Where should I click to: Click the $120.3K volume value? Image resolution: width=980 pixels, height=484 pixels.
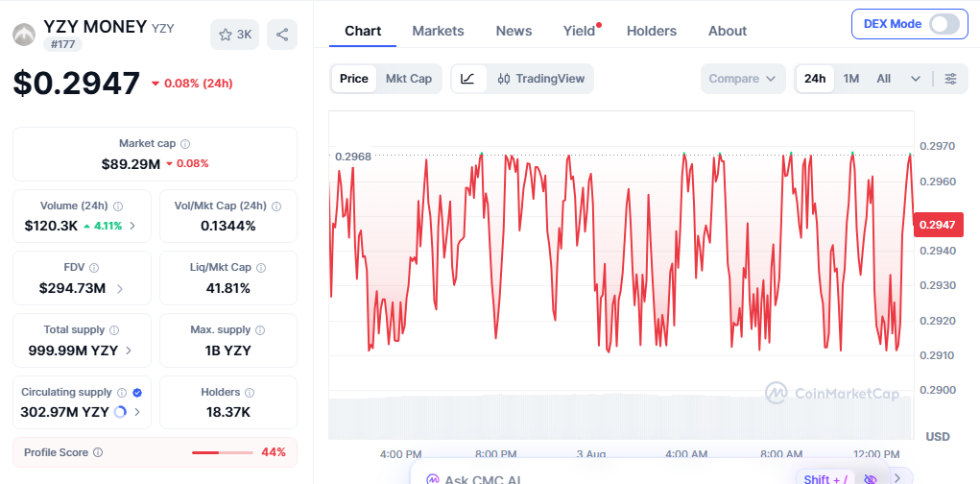pyautogui.click(x=51, y=226)
